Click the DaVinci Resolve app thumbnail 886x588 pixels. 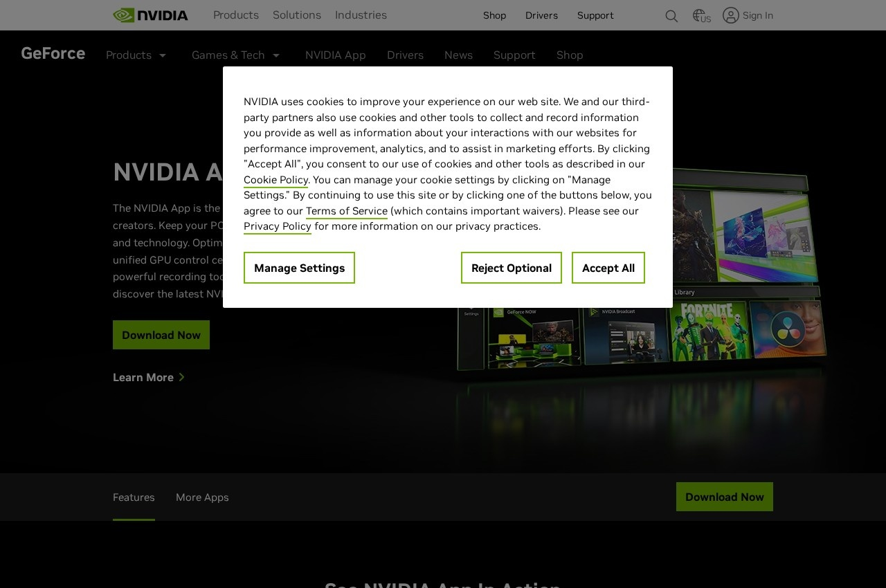pos(788,329)
